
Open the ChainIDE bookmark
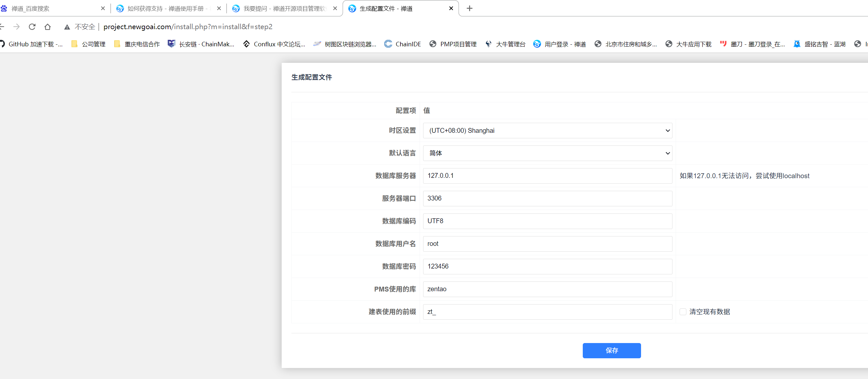(x=403, y=44)
